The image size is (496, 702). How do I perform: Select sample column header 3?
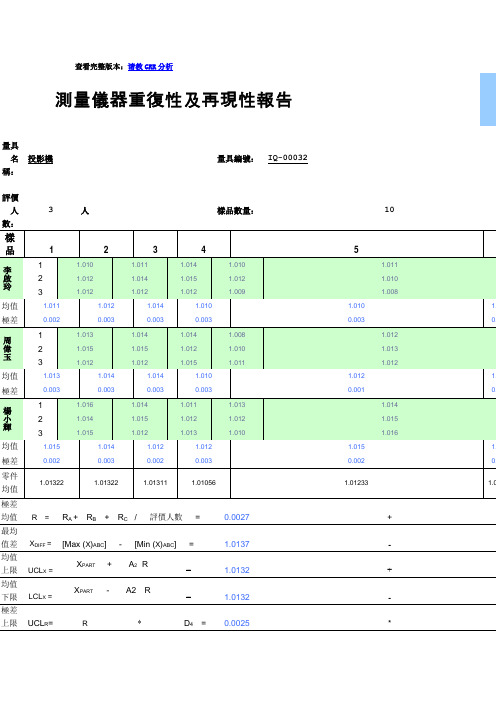[x=155, y=249]
